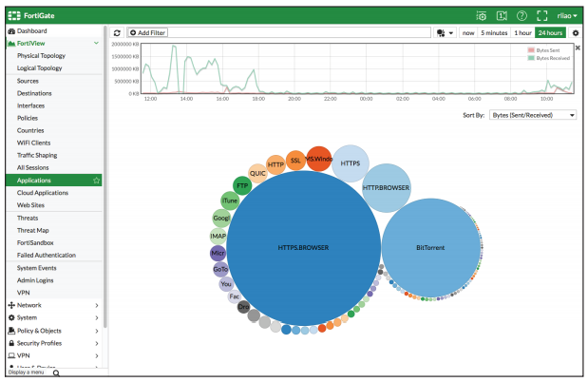Select the now time range

click(x=468, y=33)
